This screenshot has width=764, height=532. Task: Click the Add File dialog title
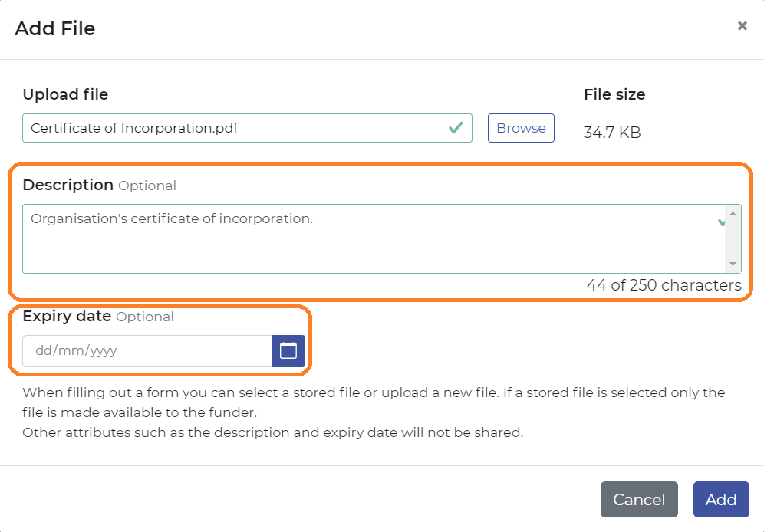tap(55, 28)
